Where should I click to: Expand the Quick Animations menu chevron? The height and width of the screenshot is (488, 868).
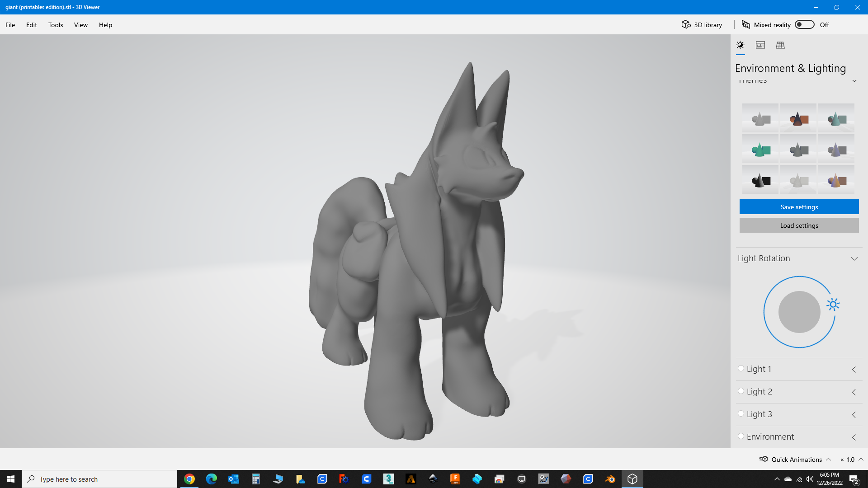[829, 459]
